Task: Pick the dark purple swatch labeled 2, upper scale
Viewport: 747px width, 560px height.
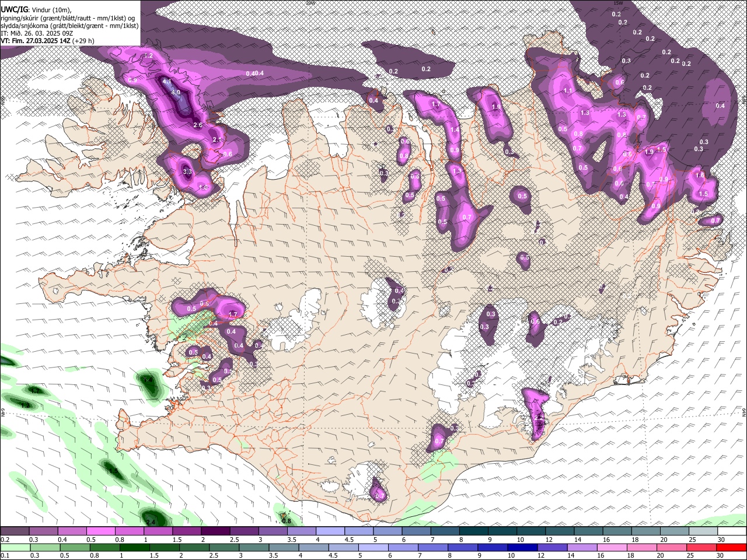Action: coord(215,531)
